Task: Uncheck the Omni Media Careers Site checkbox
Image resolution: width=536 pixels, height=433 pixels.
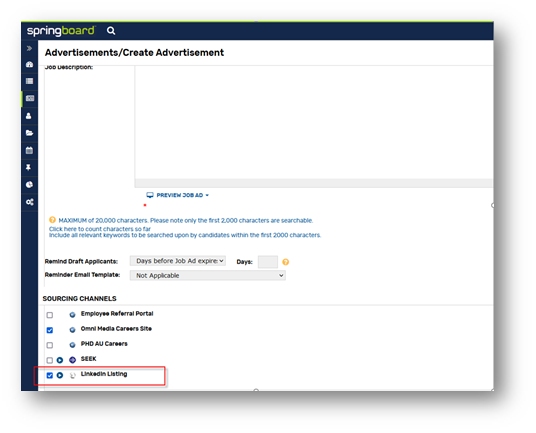Action: (x=50, y=330)
